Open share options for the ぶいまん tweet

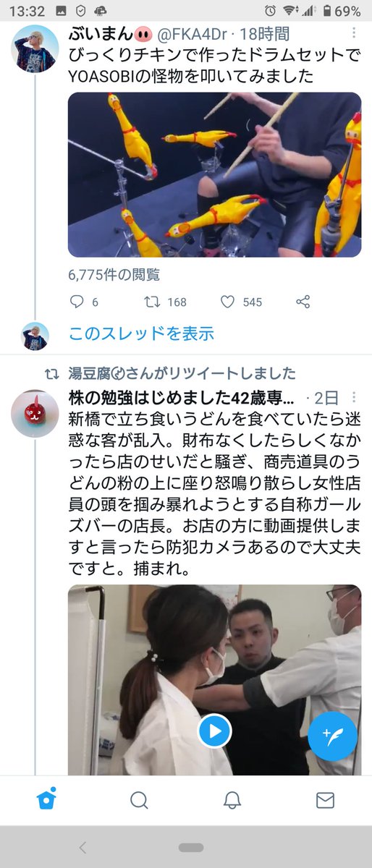click(304, 302)
